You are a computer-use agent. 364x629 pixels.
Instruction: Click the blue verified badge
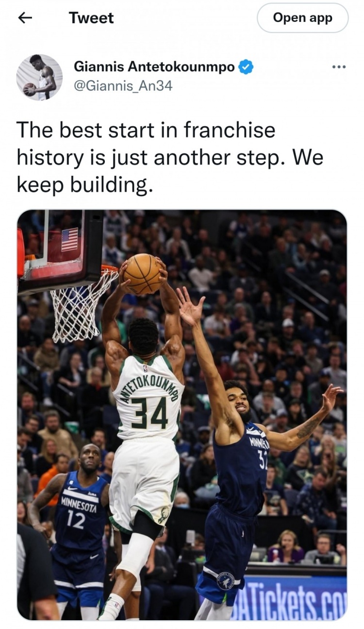[x=247, y=66]
